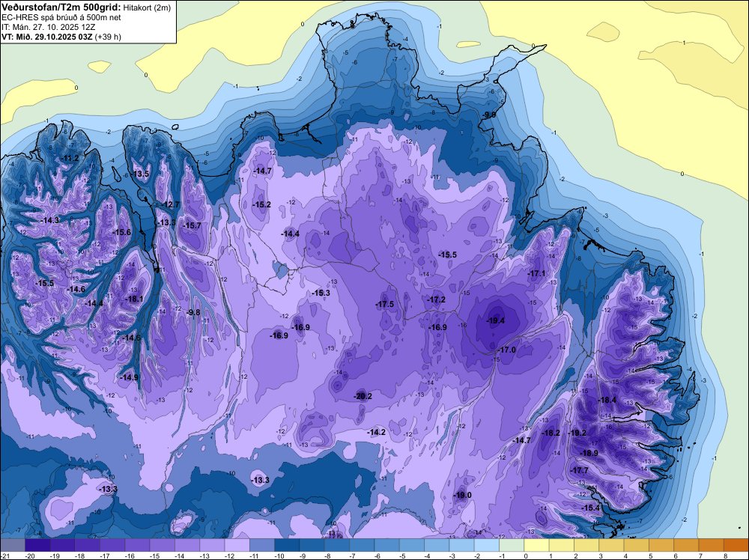The height and width of the screenshot is (560, 749).
Task: Select the -15 legend scale label
Action: point(155,556)
